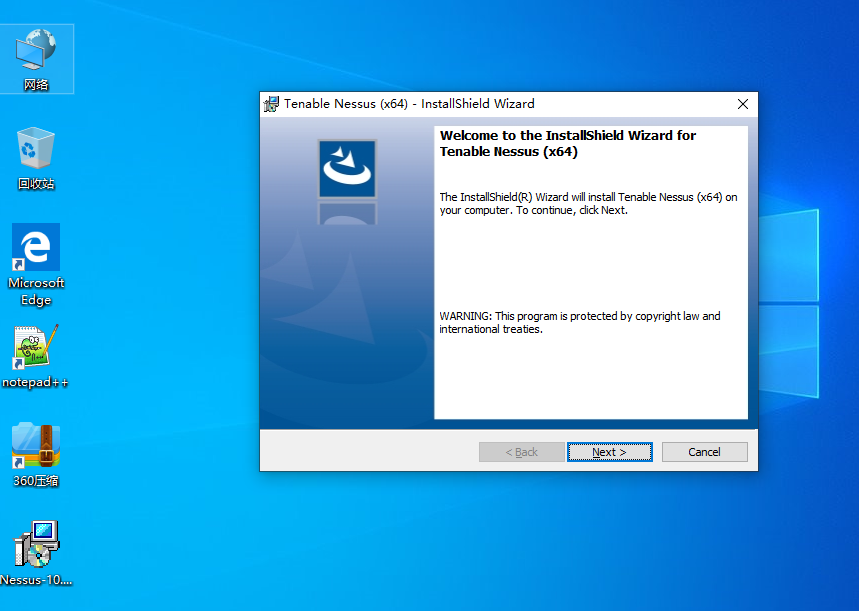
Task: Click the 'Tenable Nessus (x64) - InstallShield Wizard' title
Action: [409, 104]
